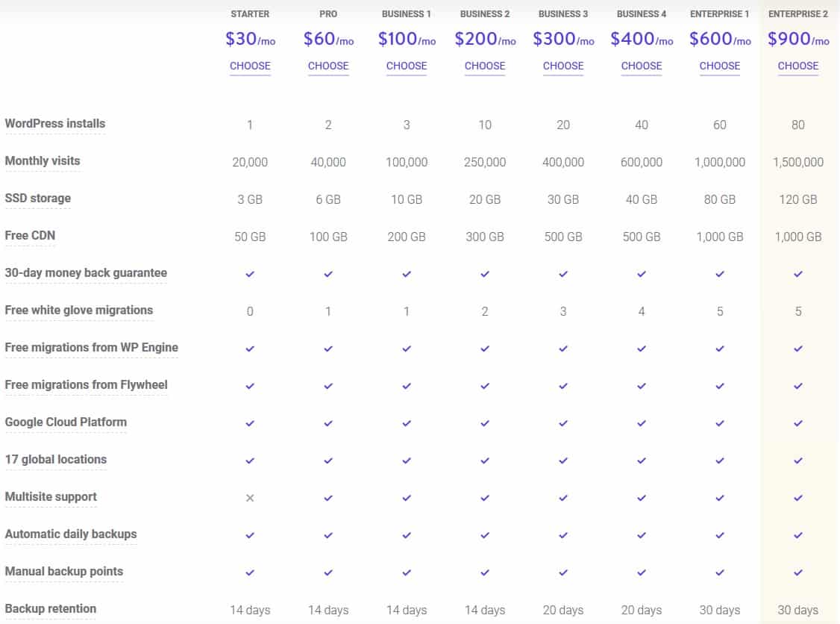Click the BUSINESS 2 plan header
Viewport: 840px width, 624px height.
click(x=484, y=14)
